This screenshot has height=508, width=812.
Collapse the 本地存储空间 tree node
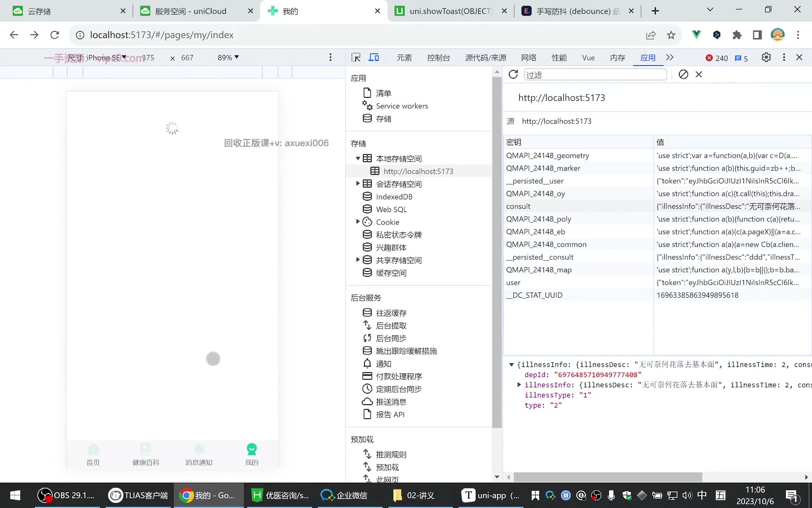(x=358, y=158)
